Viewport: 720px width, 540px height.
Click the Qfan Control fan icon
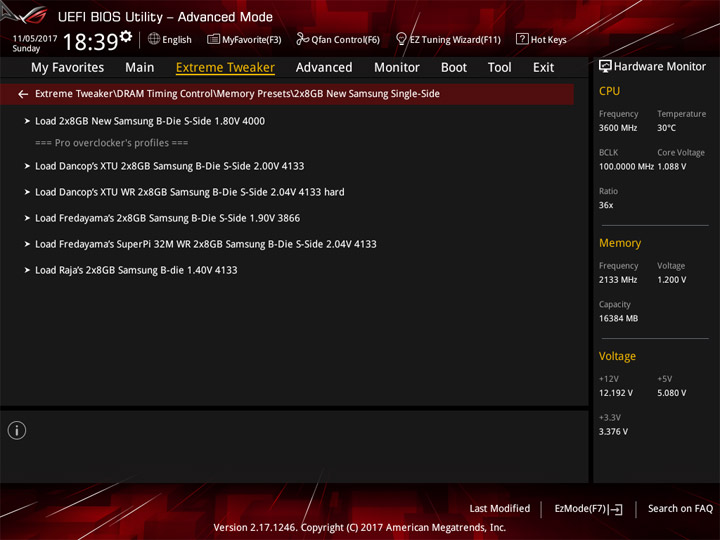pos(302,39)
